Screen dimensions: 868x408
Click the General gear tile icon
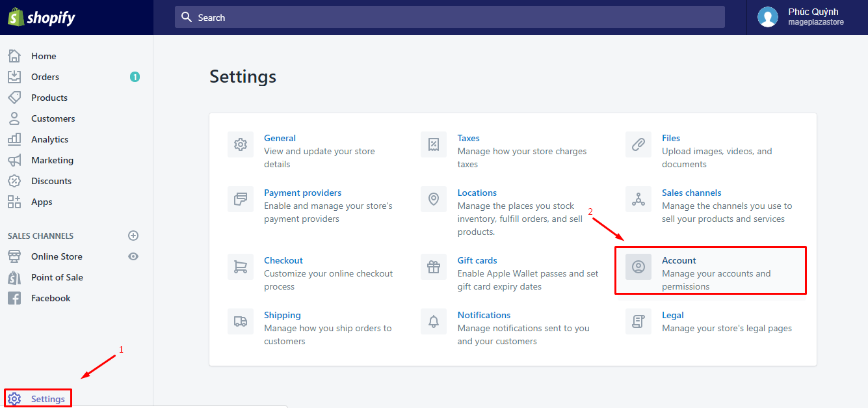pos(241,144)
